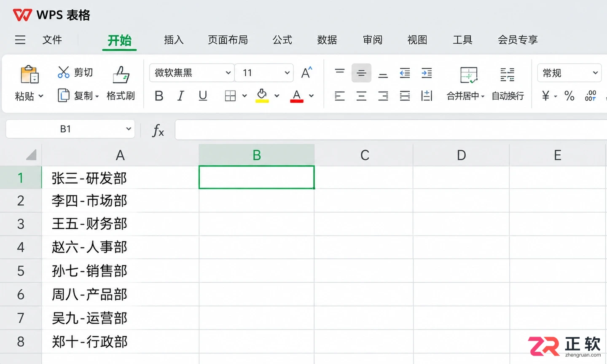Click the formula bar input field
Viewport: 607px width, 364px height.
coord(391,130)
